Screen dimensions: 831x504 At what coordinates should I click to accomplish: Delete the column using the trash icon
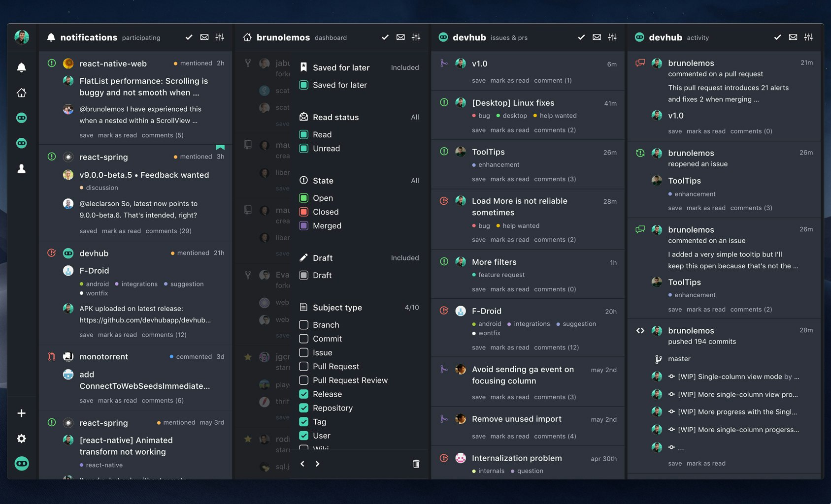416,464
